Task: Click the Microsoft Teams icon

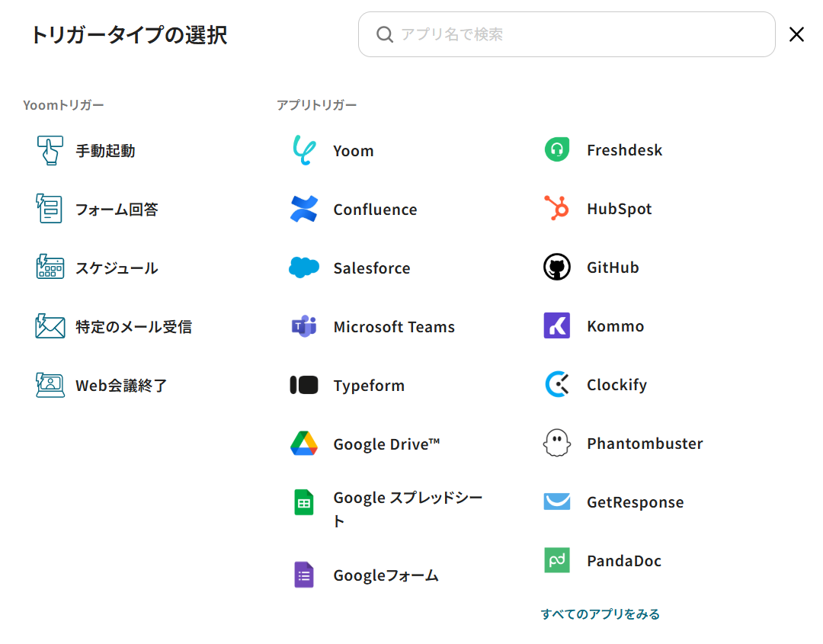Action: click(304, 326)
